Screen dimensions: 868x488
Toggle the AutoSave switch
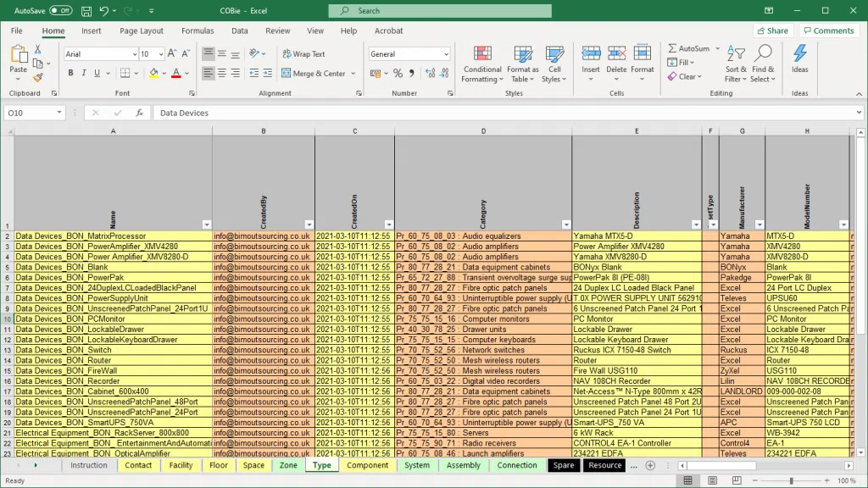tap(60, 11)
